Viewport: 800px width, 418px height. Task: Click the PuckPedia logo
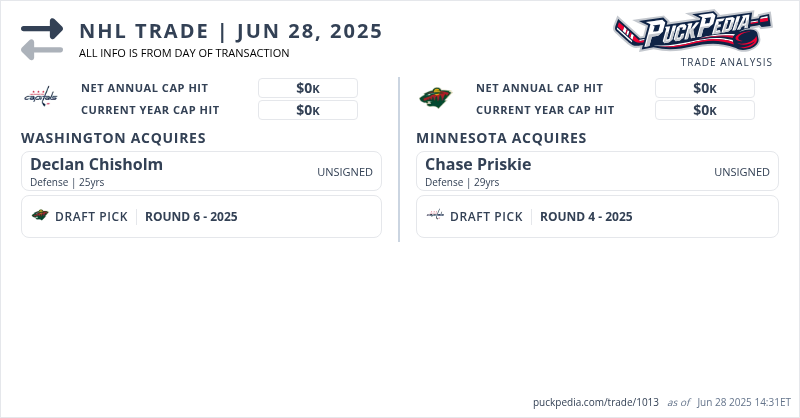tap(692, 31)
